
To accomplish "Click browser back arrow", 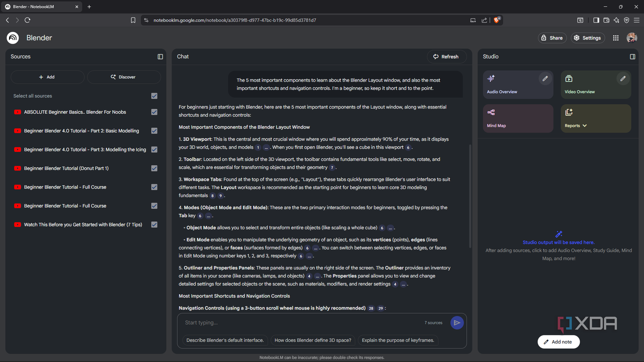I will coord(7,20).
